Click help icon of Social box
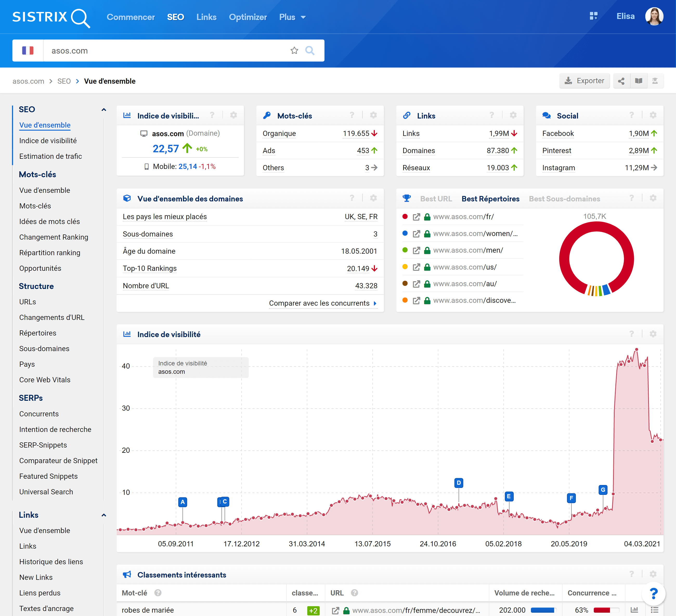Viewport: 676px width, 616px height. (631, 115)
